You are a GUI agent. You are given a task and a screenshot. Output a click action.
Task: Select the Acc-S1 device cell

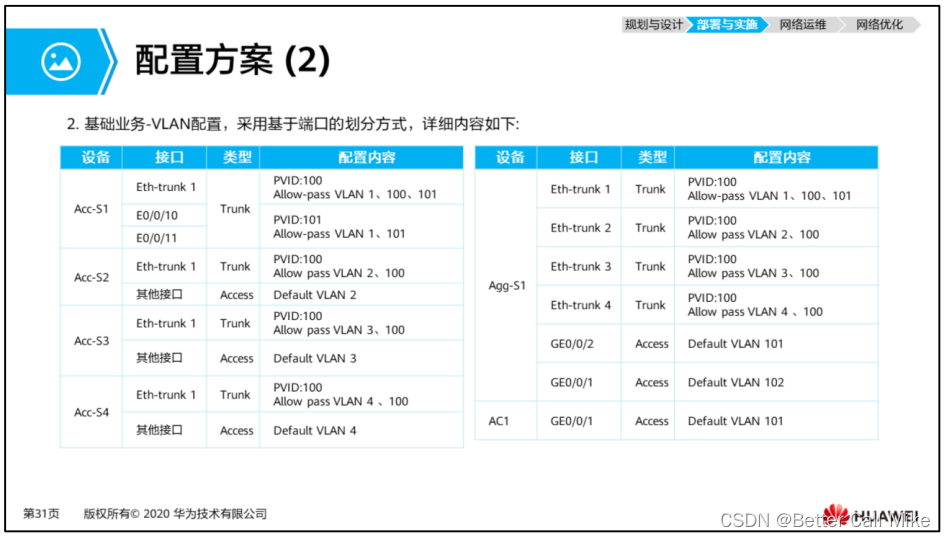pyautogui.click(x=91, y=209)
